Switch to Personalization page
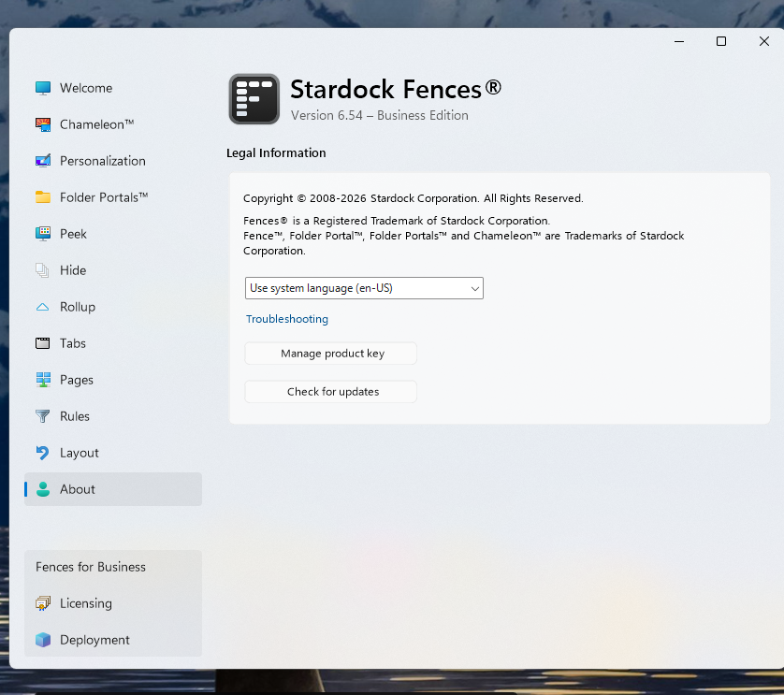784x695 pixels. pyautogui.click(x=113, y=161)
